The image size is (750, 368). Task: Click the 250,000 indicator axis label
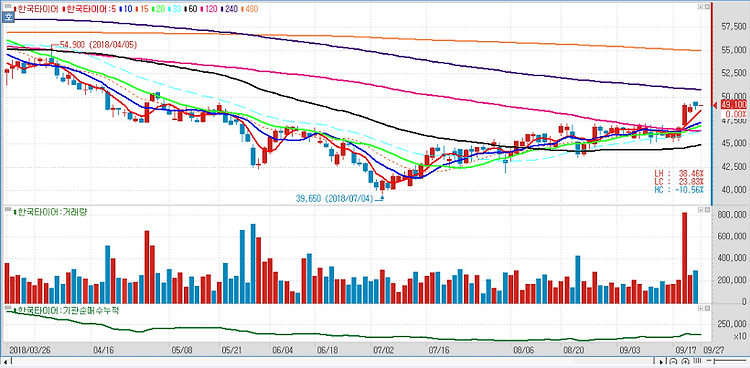[x=732, y=325]
